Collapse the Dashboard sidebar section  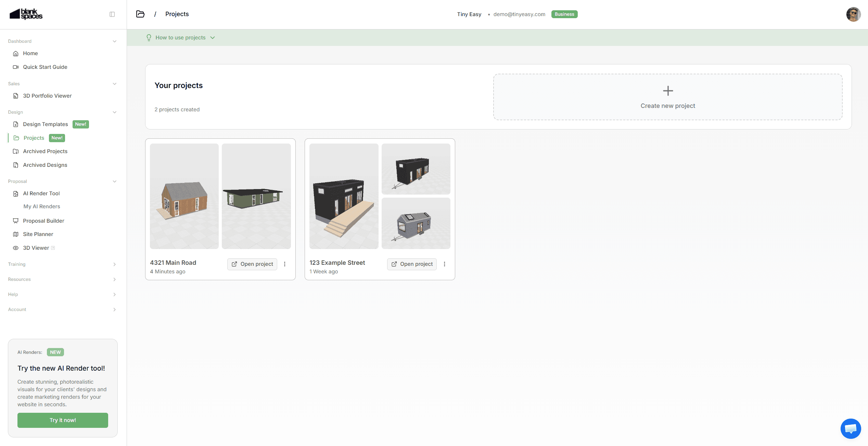(114, 41)
